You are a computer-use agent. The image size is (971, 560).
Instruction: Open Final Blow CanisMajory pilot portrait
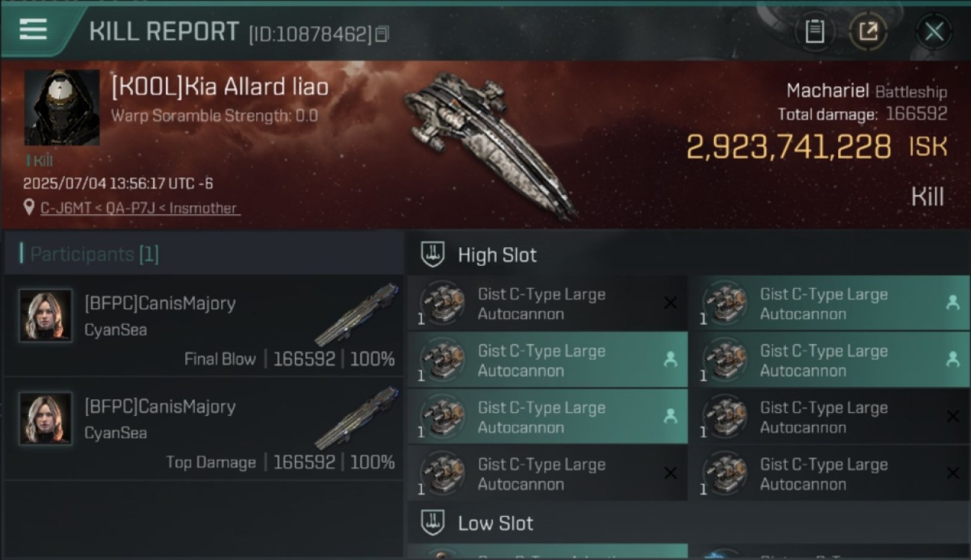[x=46, y=315]
